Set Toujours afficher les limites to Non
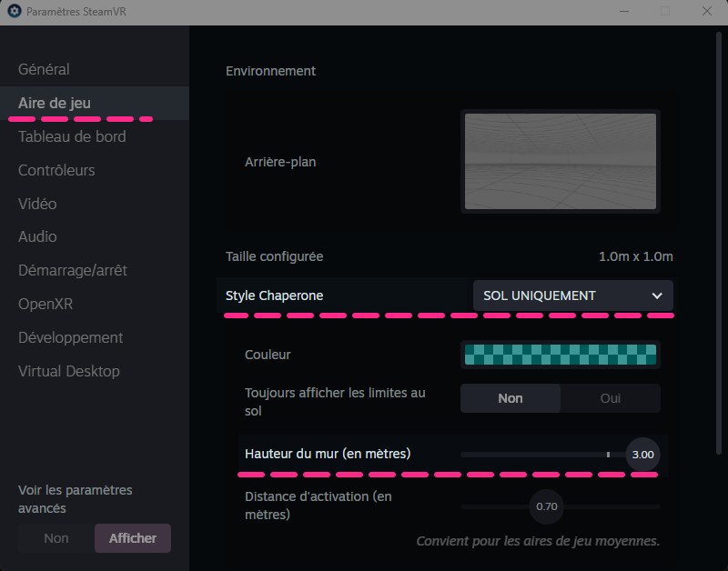The height and width of the screenshot is (571, 728). [x=511, y=398]
